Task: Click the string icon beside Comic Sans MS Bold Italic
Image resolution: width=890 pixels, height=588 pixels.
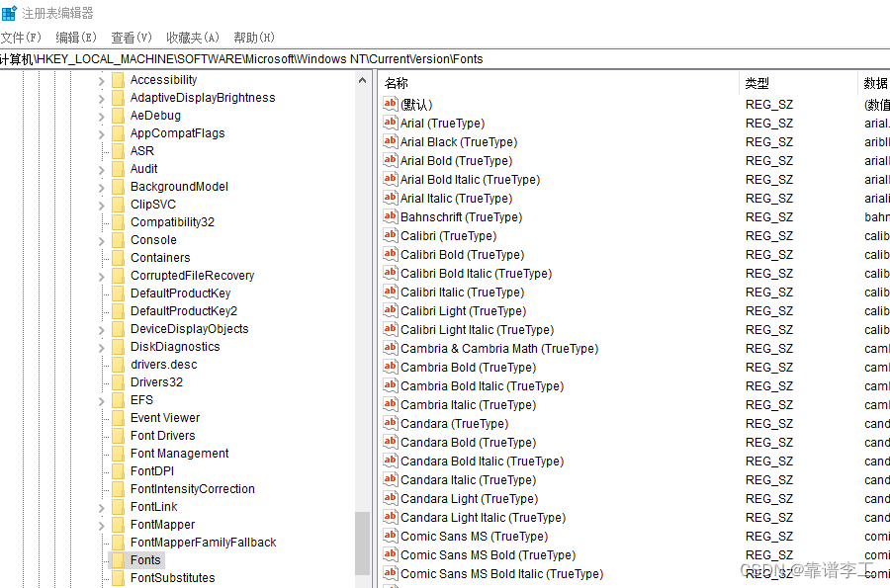Action: click(390, 573)
